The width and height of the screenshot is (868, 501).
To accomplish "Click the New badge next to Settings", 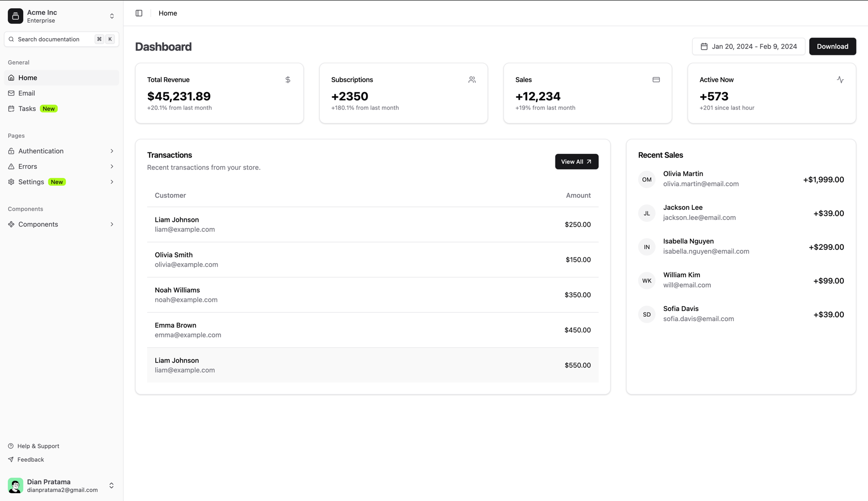I will pos(56,182).
